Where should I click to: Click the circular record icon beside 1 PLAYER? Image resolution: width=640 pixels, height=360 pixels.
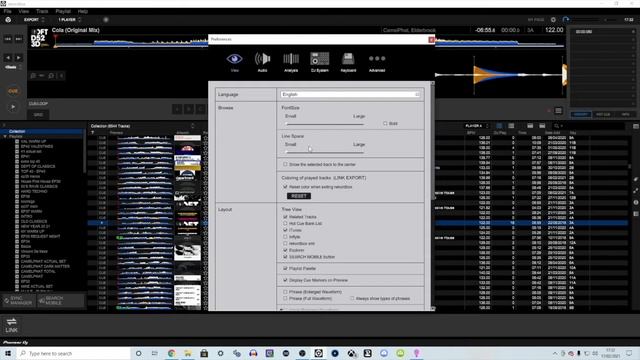point(106,20)
